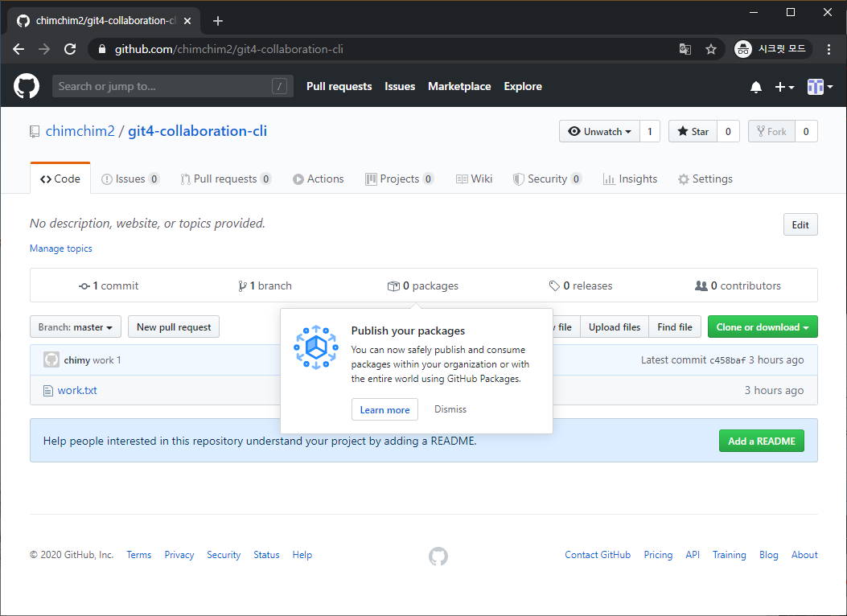Expand the Clone or download dropdown
This screenshot has width=847, height=616.
pos(763,326)
